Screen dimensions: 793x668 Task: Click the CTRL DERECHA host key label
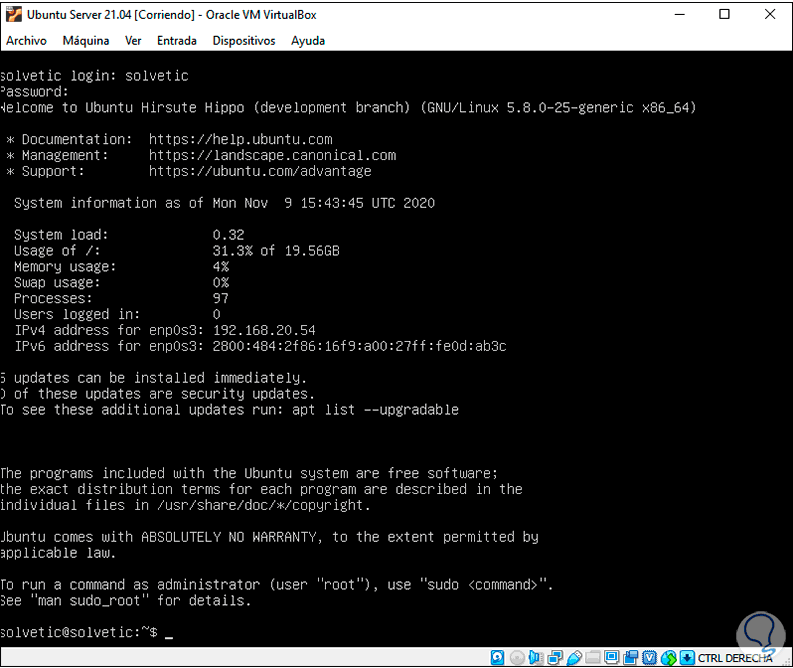tap(735, 657)
